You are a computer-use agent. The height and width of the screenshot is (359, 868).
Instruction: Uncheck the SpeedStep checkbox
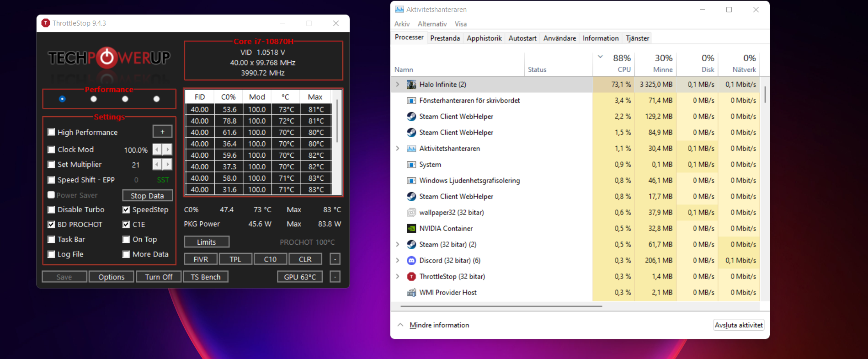(x=126, y=210)
